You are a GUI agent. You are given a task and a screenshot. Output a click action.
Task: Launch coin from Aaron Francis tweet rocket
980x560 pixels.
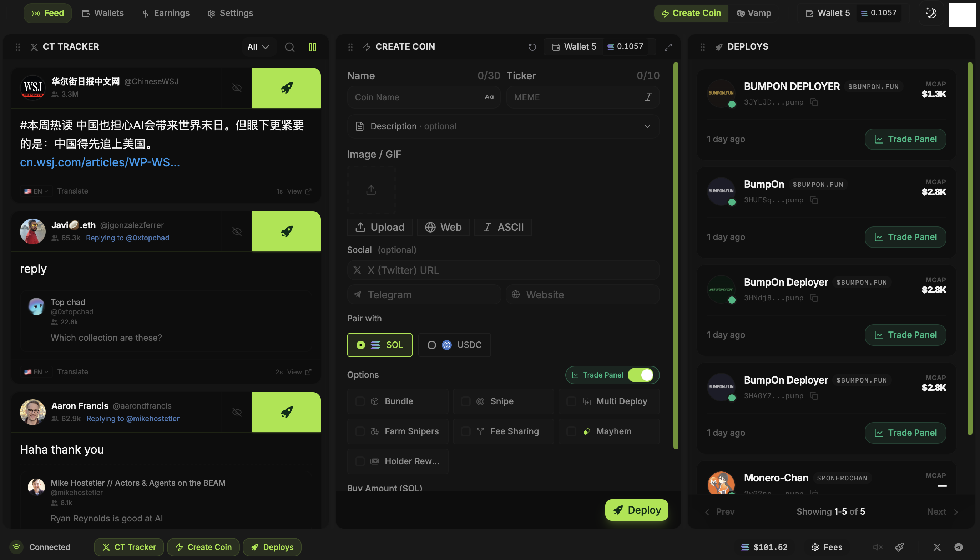[286, 412]
